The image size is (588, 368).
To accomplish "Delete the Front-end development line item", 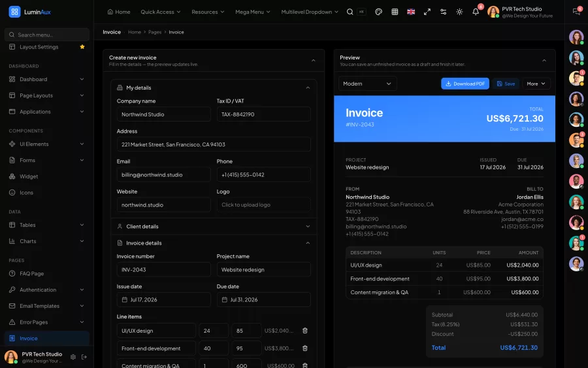I will (x=305, y=348).
